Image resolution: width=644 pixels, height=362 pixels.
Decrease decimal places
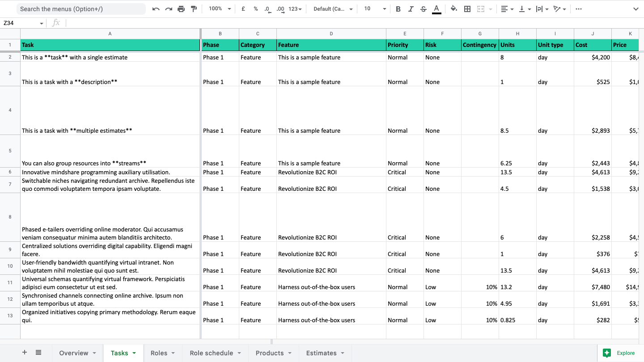(267, 9)
